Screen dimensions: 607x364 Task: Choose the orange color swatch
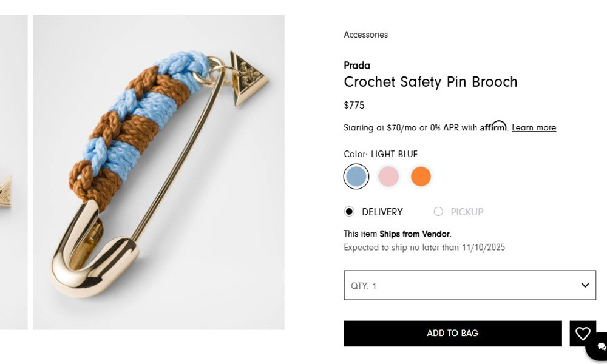click(421, 177)
